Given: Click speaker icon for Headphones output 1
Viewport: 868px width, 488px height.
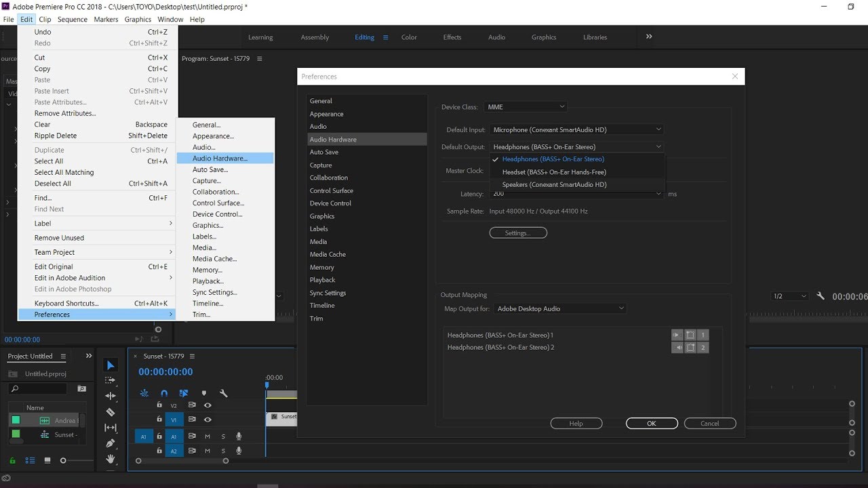Looking at the screenshot, I should [677, 335].
